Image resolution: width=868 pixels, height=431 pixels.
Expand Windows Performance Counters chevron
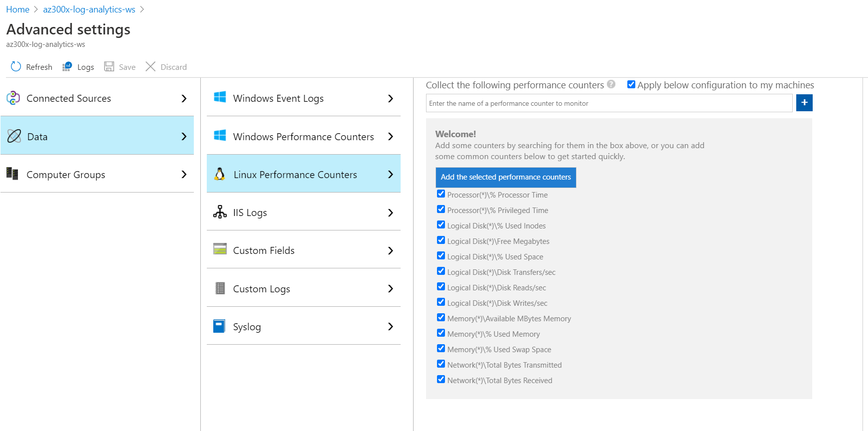[x=391, y=136]
